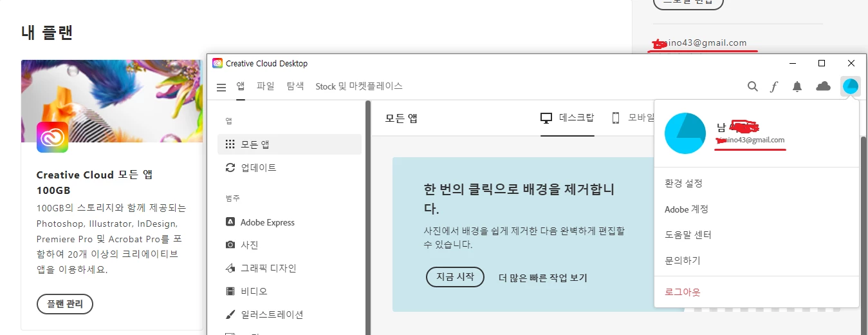Minimize the Creative Cloud Desktop window

(792, 63)
